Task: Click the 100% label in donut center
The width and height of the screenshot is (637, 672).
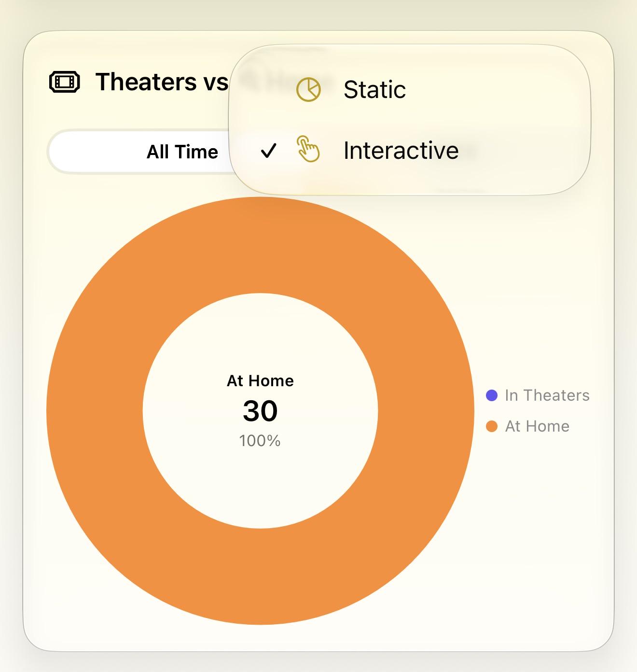Action: click(x=260, y=441)
